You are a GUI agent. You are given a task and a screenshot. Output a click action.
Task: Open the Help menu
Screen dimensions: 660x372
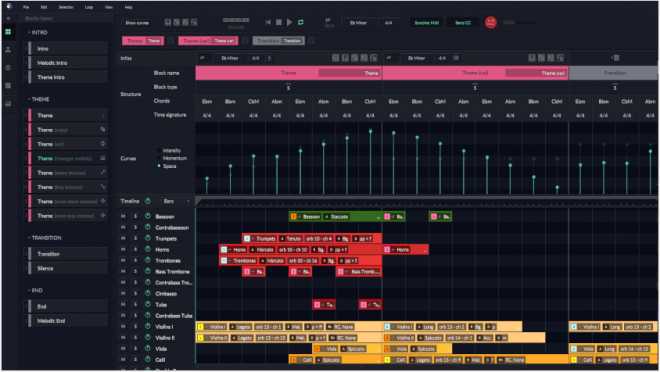tap(129, 7)
